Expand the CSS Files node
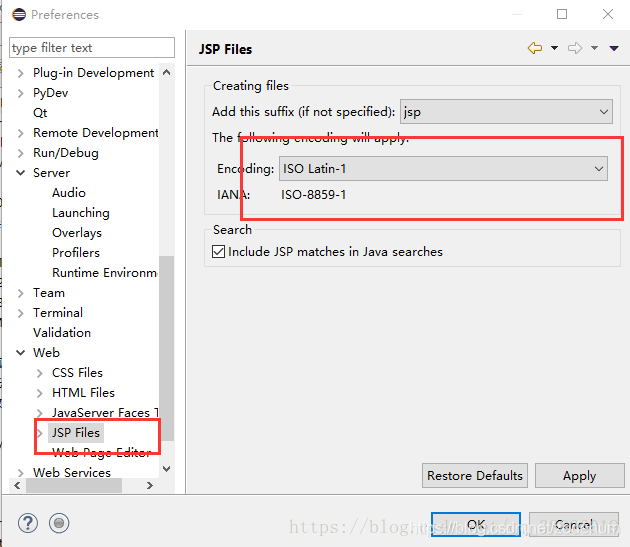 39,373
